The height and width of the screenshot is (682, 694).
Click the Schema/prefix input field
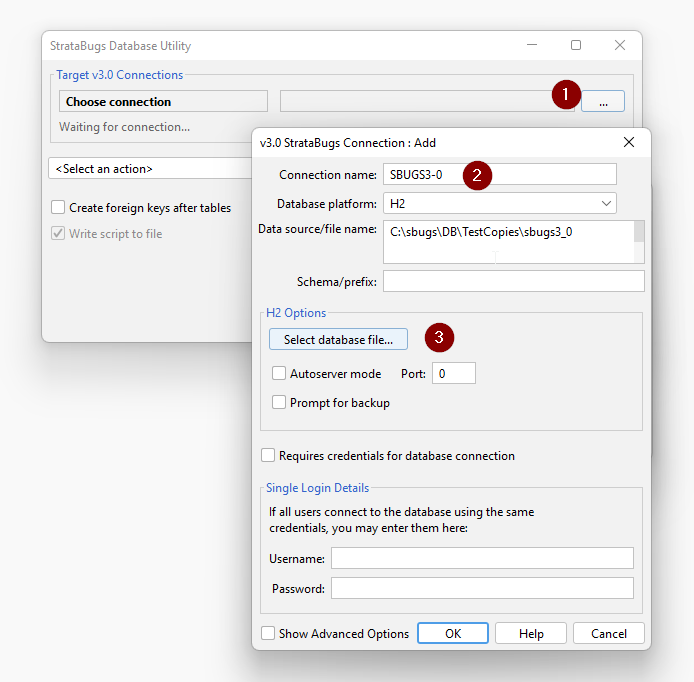point(513,281)
